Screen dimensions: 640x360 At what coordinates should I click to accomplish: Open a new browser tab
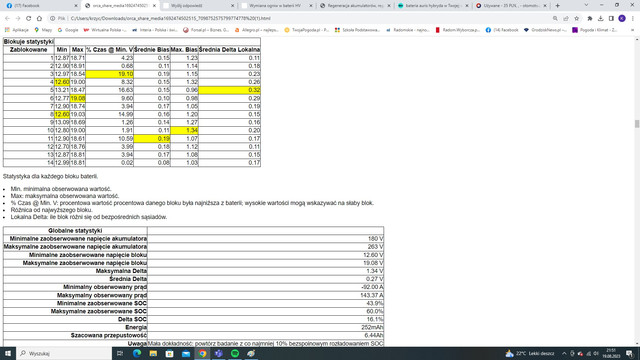(x=558, y=6)
